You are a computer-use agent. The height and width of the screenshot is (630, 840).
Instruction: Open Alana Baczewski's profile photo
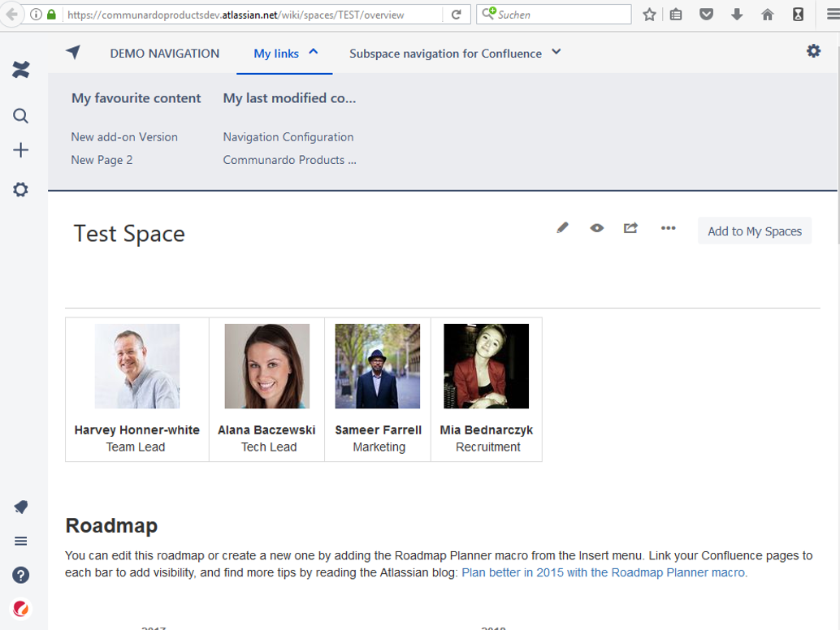click(x=266, y=366)
